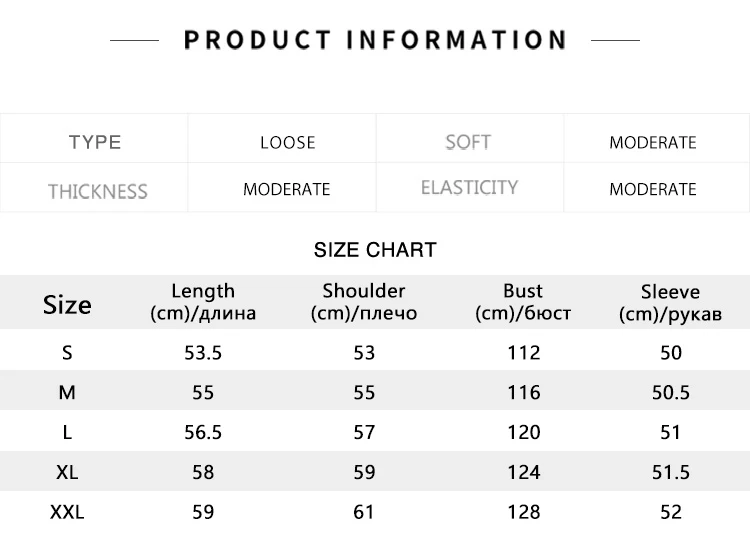
Task: Select the S size row label
Action: coord(67,352)
